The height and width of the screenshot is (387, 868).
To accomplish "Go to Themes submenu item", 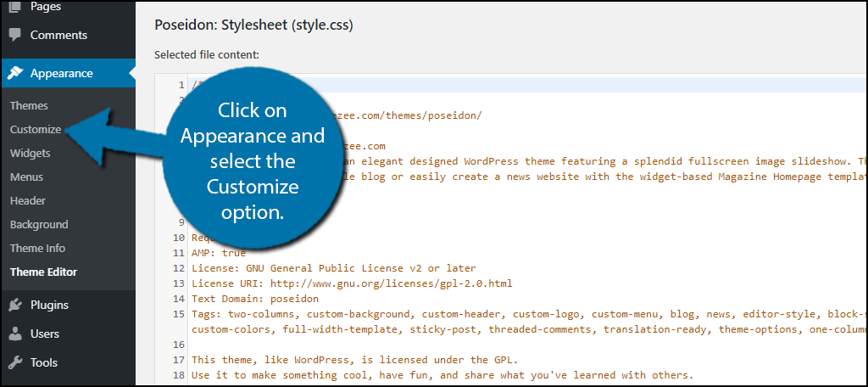I will point(29,105).
